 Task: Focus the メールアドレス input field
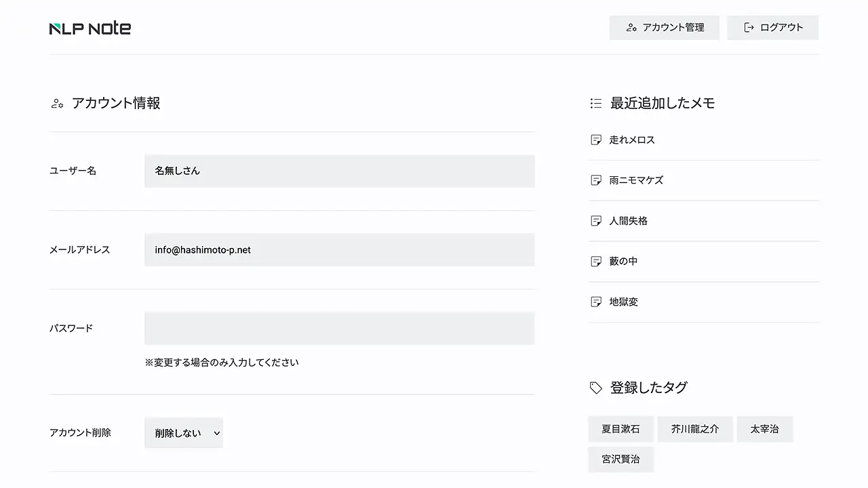tap(339, 249)
